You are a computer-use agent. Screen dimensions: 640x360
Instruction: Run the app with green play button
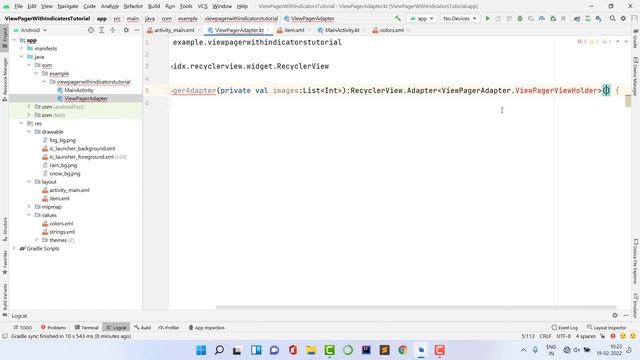[x=487, y=18]
